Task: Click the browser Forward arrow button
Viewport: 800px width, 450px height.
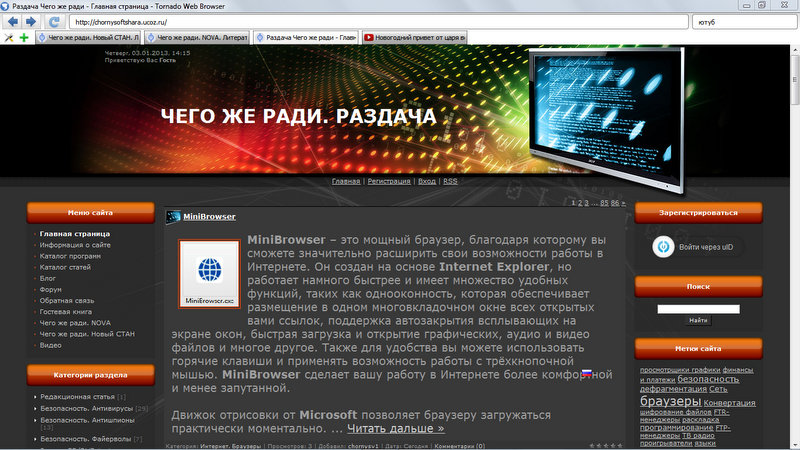Action: (31, 21)
